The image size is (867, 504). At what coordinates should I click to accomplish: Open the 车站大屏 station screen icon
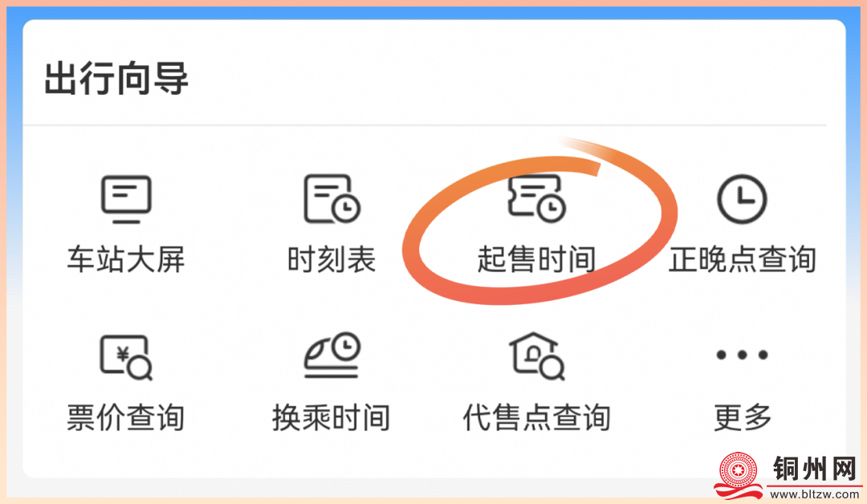click(126, 199)
